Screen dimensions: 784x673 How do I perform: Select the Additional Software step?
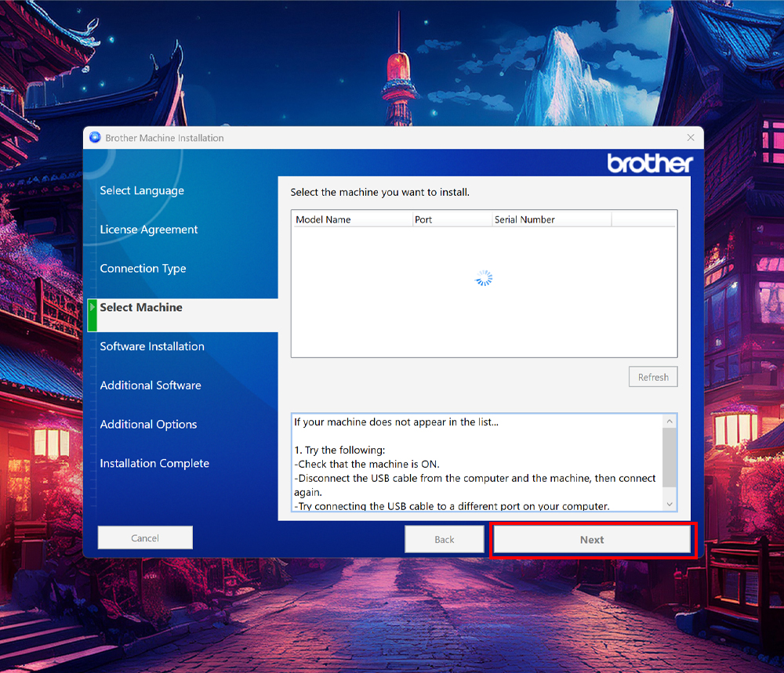[151, 385]
